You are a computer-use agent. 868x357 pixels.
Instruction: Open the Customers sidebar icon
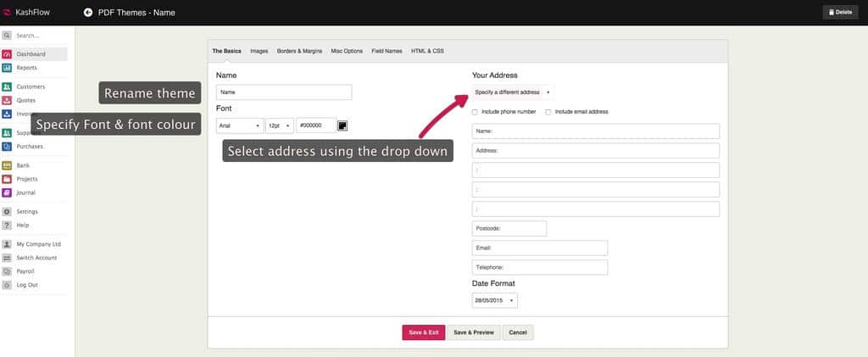click(x=7, y=86)
